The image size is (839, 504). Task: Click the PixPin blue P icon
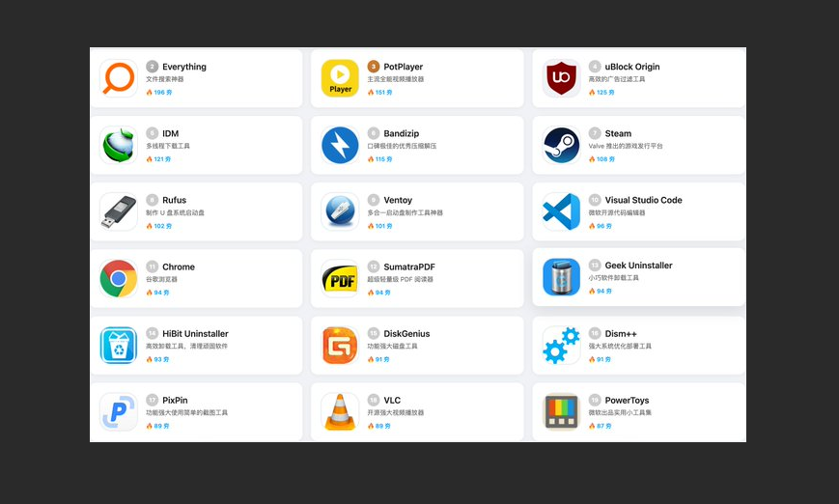(118, 412)
